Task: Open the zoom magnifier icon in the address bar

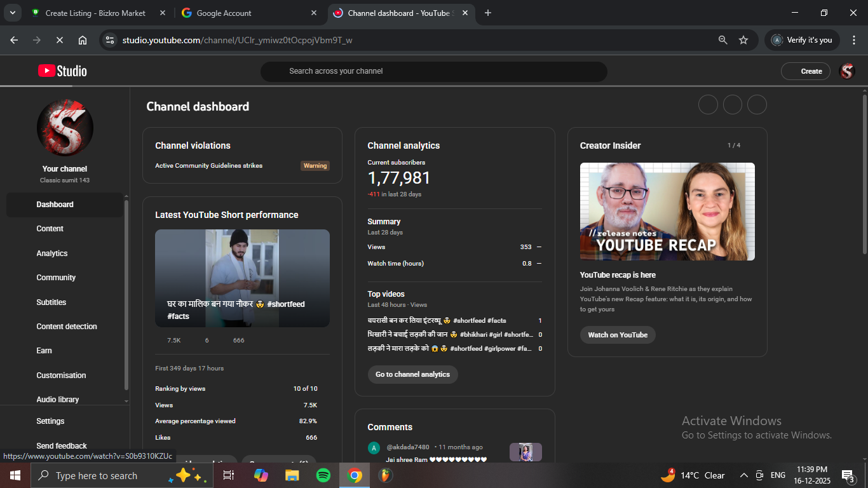Action: 722,40
